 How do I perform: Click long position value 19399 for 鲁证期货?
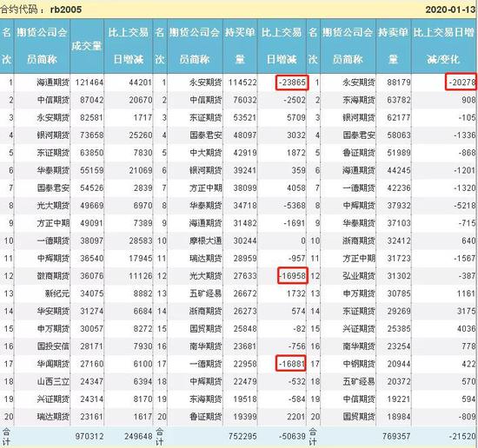(x=245, y=417)
